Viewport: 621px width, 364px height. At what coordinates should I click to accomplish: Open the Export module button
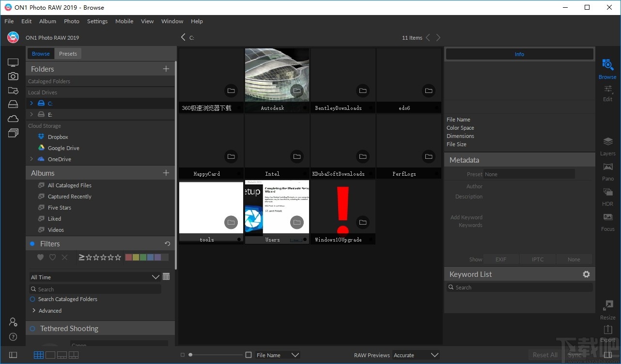click(607, 334)
